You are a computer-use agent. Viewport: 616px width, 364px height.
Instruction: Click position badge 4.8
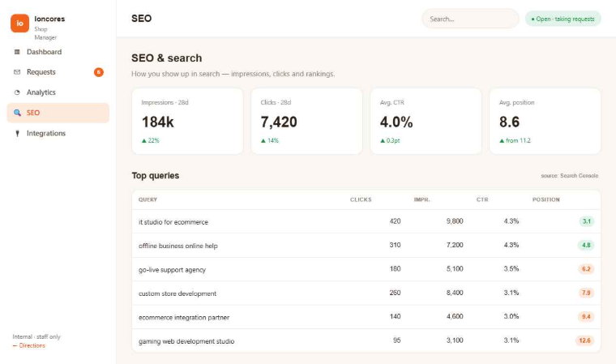586,246
